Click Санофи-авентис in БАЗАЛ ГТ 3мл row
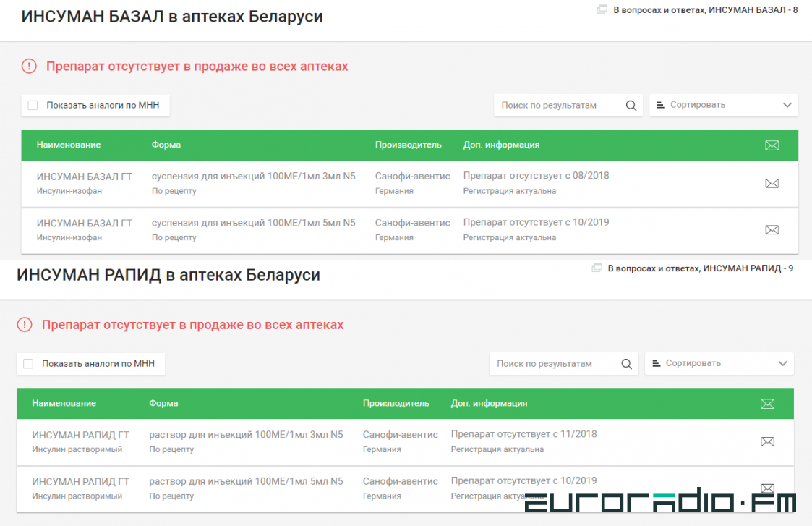 (x=413, y=177)
